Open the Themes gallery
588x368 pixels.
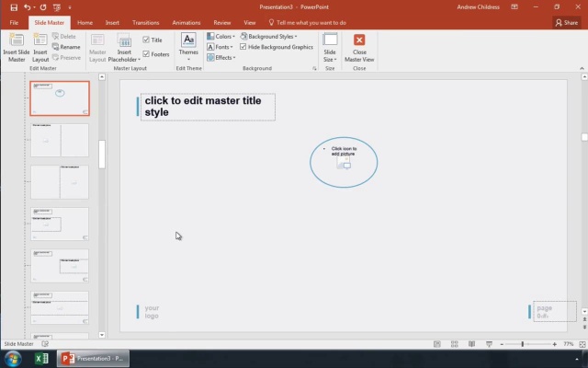[188, 47]
